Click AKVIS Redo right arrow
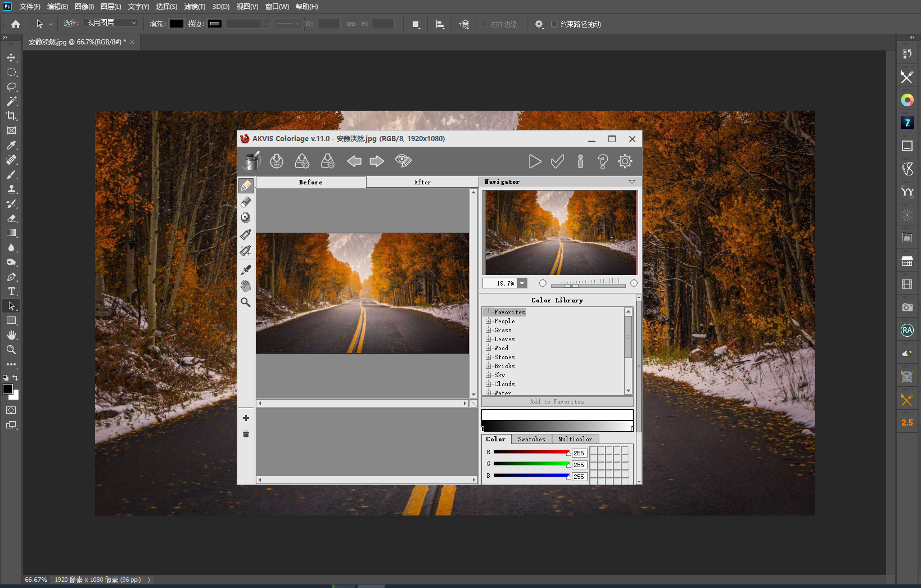 (377, 161)
